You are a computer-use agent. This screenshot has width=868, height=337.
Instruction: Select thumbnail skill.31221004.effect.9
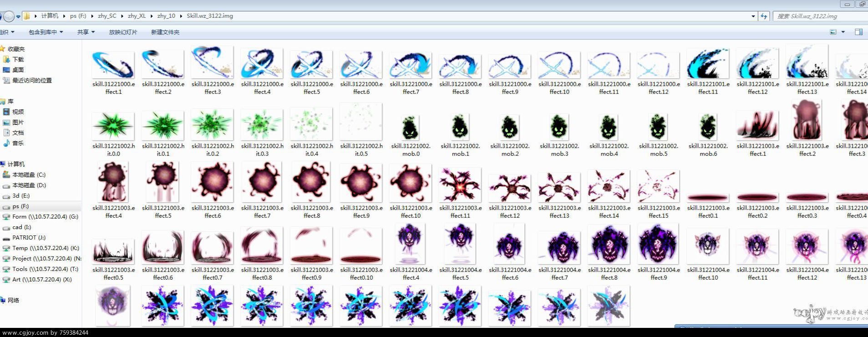click(659, 245)
